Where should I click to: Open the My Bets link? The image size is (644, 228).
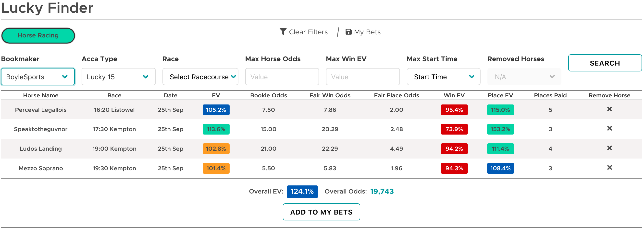(x=367, y=32)
